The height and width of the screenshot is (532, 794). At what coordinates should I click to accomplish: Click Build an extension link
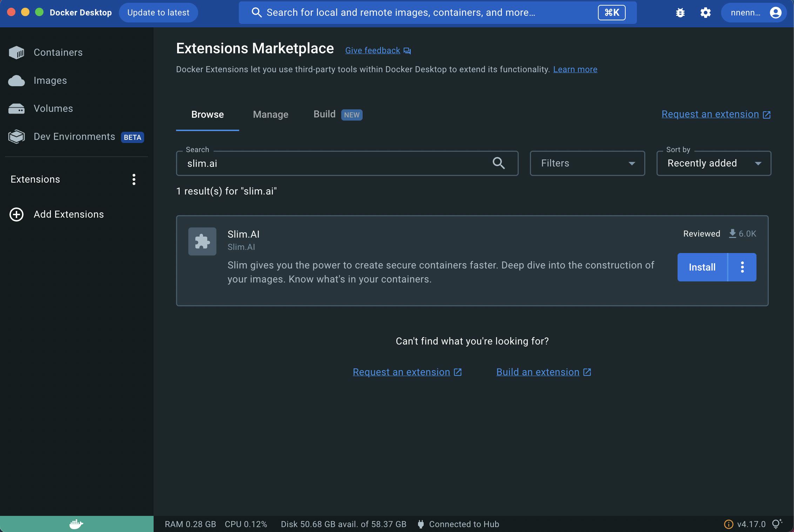click(x=538, y=372)
